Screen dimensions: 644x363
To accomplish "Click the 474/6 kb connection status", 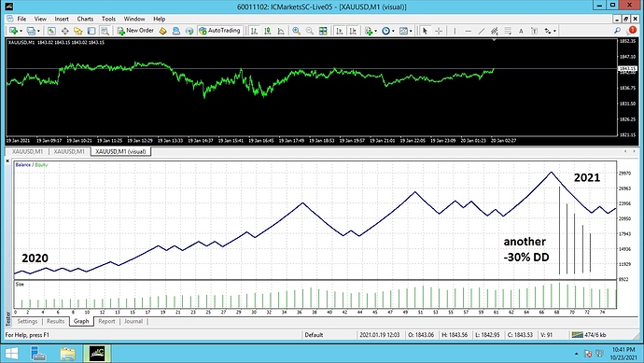I will pos(589,335).
